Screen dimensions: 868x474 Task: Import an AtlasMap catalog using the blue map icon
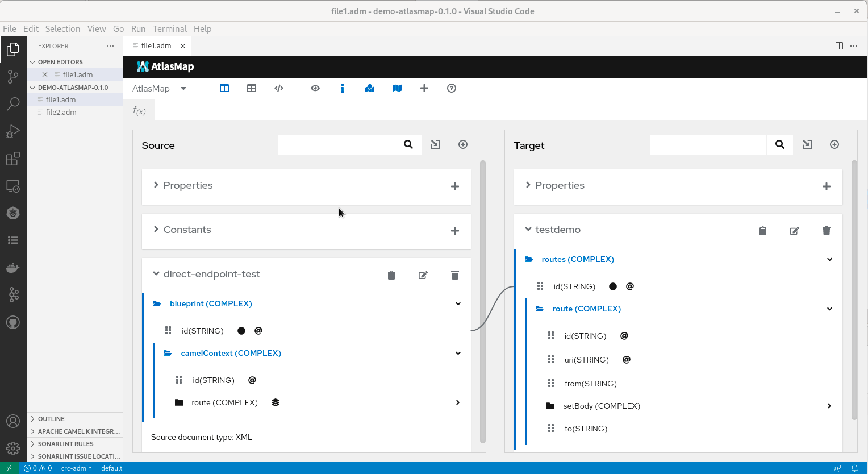click(370, 88)
